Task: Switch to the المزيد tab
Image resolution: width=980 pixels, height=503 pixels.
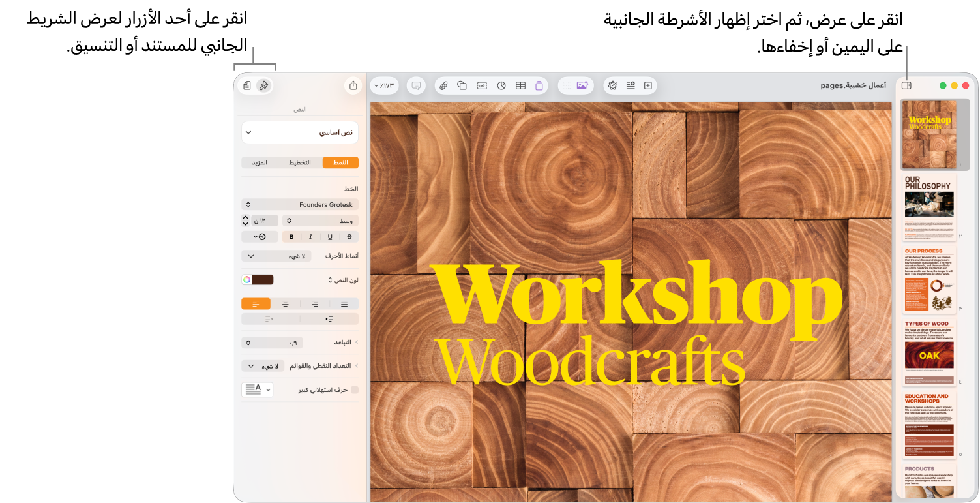Action: (260, 162)
